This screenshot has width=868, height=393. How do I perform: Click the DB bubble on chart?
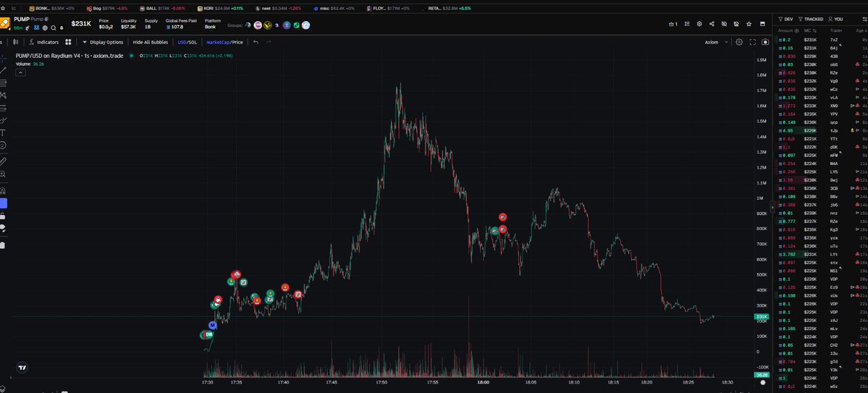209,335
